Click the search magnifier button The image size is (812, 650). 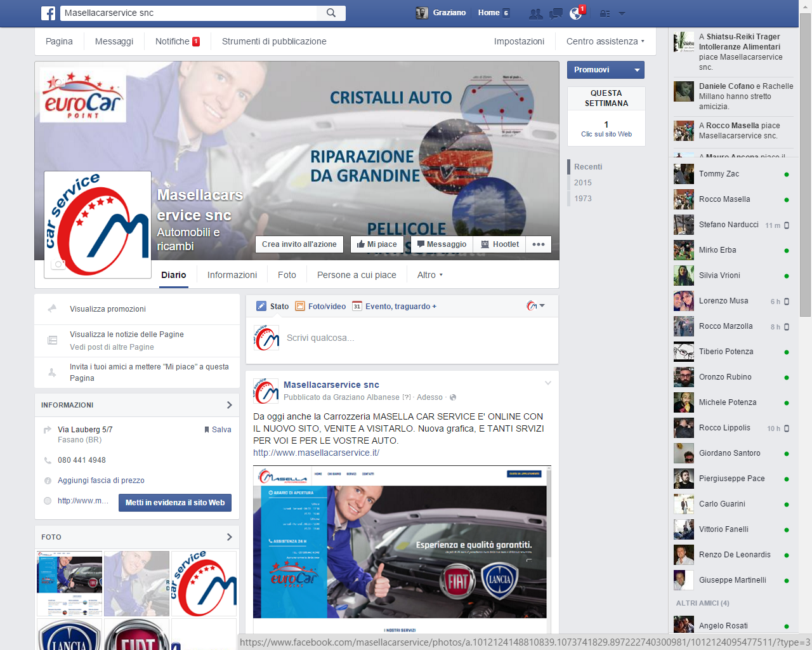click(331, 13)
